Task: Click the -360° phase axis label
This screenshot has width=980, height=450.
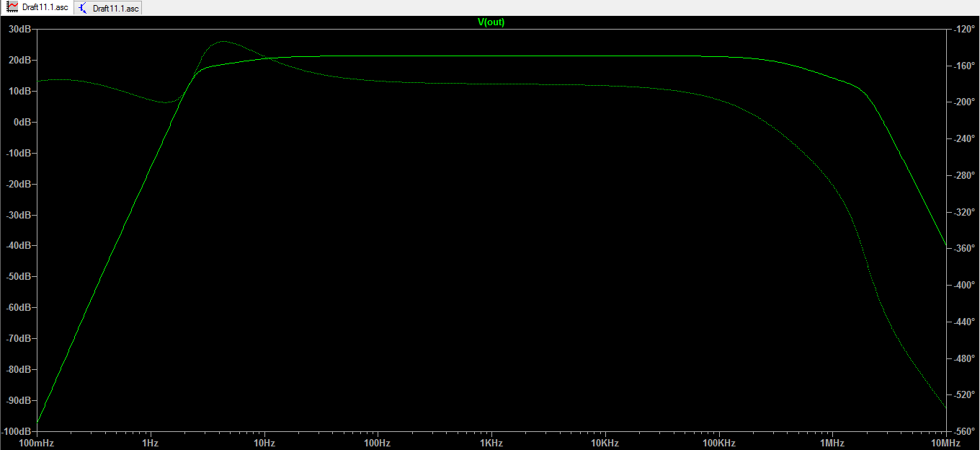Action: pyautogui.click(x=963, y=249)
